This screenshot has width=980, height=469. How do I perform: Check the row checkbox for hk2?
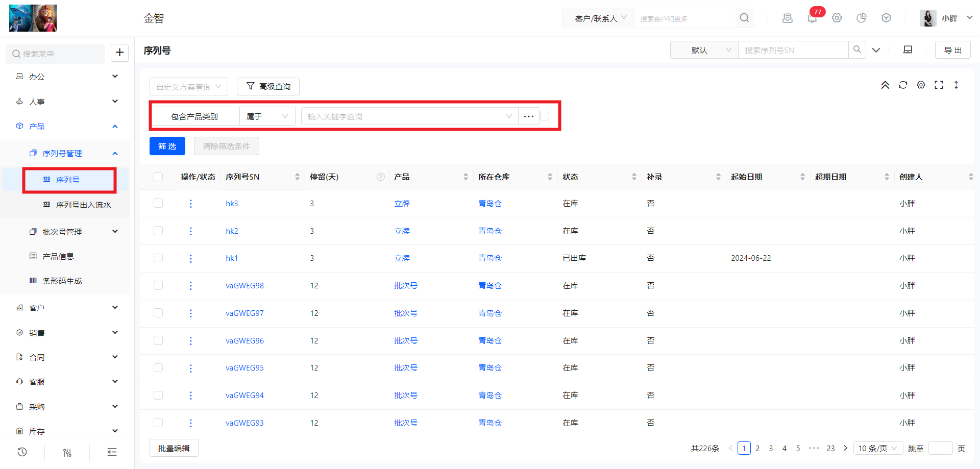pos(158,231)
